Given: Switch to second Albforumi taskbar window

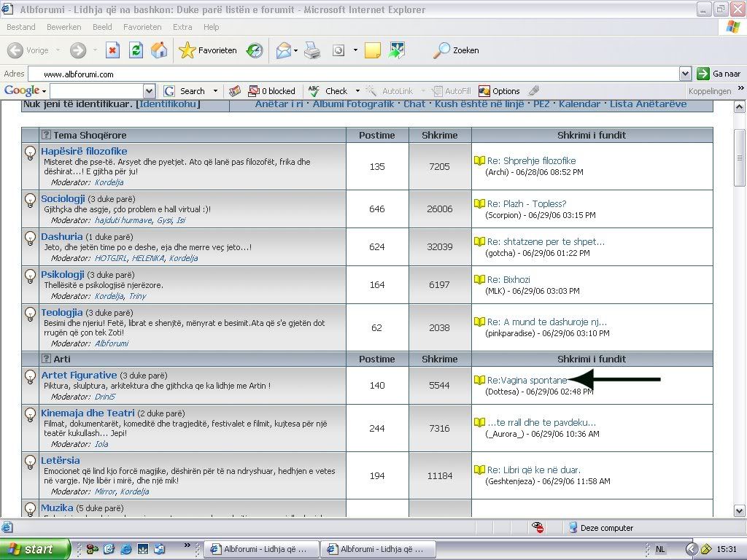Looking at the screenshot, I should click(x=378, y=549).
